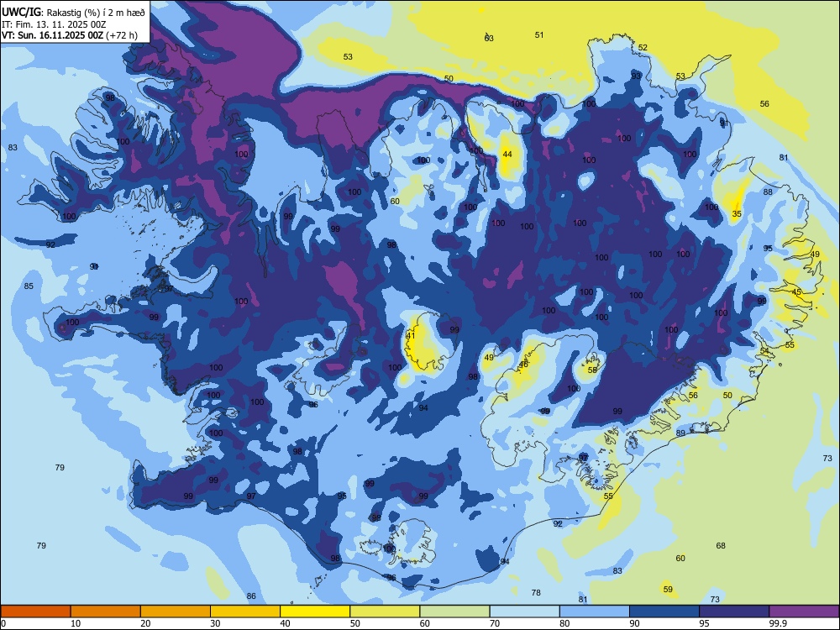Click the 'VT: Sun. 16.11.2025 00Z (+72 h)' line
This screenshot has width=840, height=630.
69,35
